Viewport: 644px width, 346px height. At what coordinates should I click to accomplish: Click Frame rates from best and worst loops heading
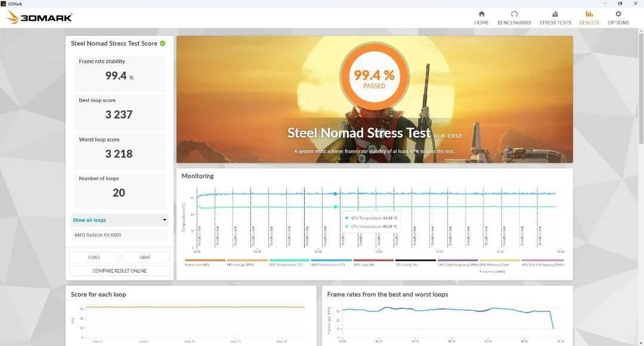[x=388, y=294]
